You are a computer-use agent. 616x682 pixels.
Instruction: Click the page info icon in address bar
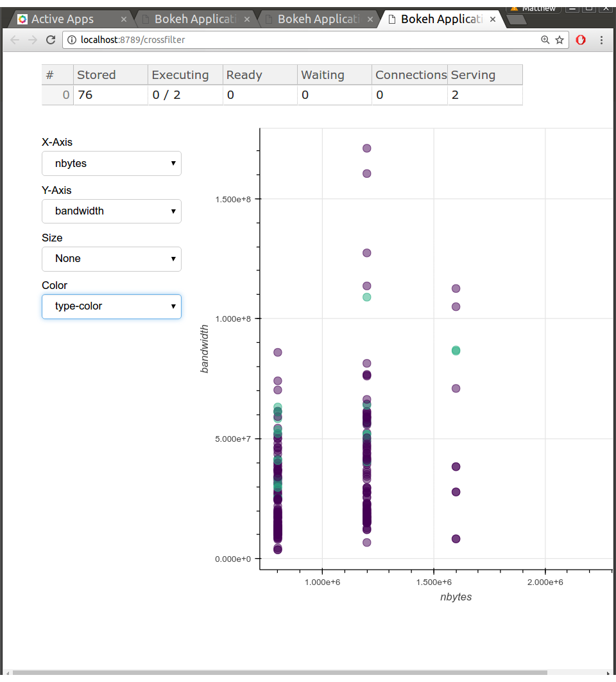click(x=71, y=39)
